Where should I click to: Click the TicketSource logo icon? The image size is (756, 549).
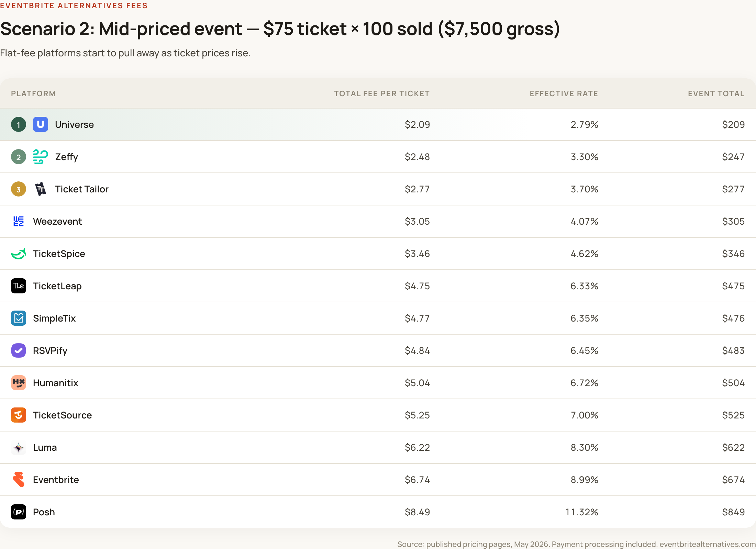19,415
